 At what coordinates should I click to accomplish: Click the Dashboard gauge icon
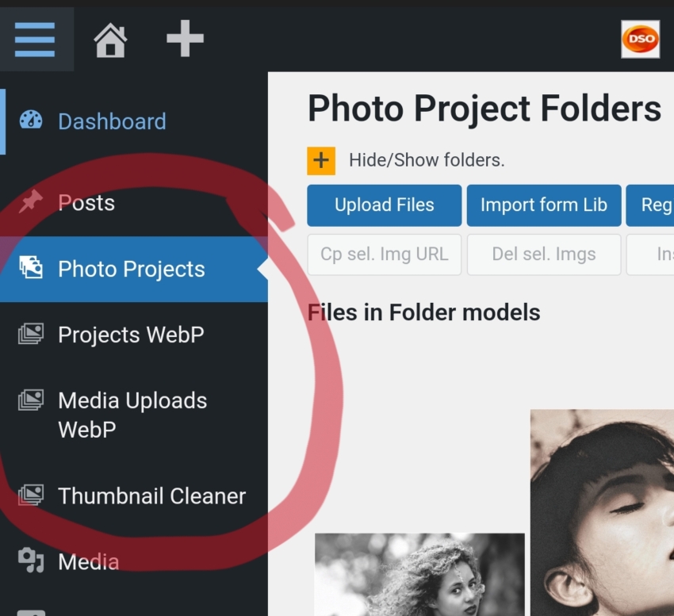click(x=31, y=121)
